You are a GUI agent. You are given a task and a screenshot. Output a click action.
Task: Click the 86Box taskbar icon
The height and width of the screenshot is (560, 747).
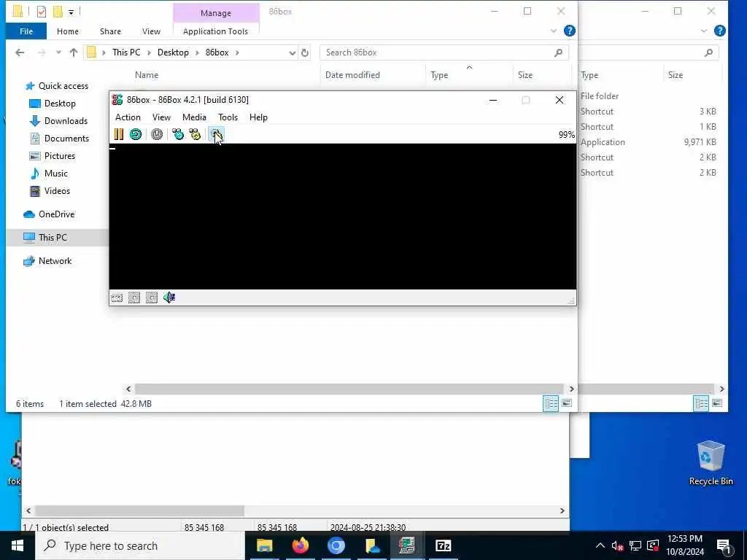(407, 545)
